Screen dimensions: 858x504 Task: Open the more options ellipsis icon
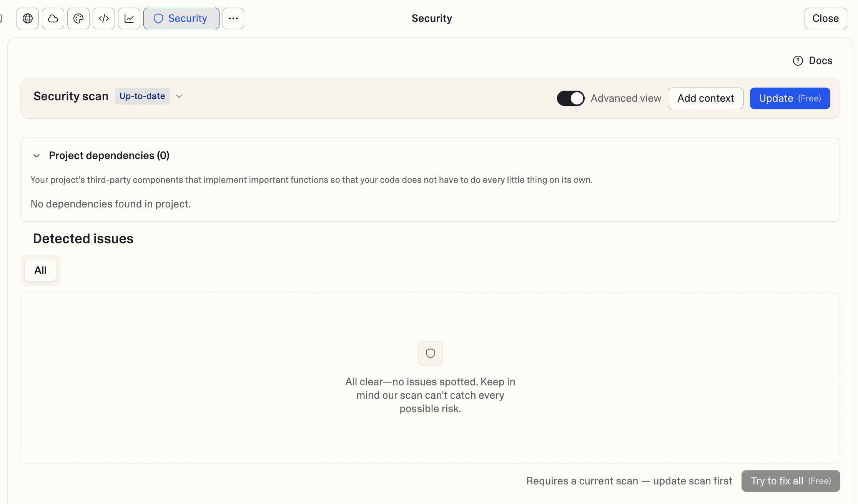point(233,18)
